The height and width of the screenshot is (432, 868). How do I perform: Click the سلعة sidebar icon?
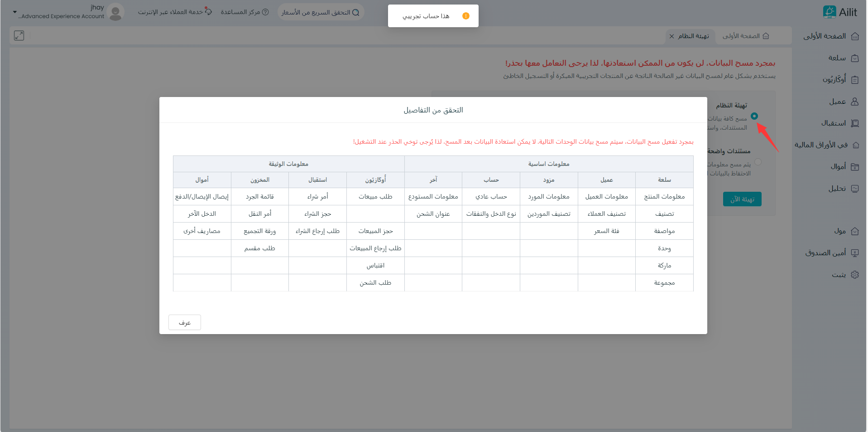[855, 58]
